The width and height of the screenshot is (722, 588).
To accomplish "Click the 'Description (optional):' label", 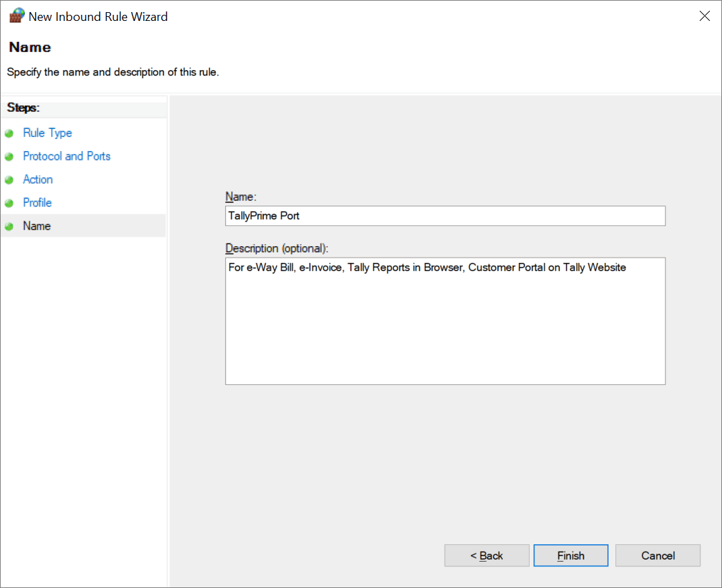I will point(277,248).
